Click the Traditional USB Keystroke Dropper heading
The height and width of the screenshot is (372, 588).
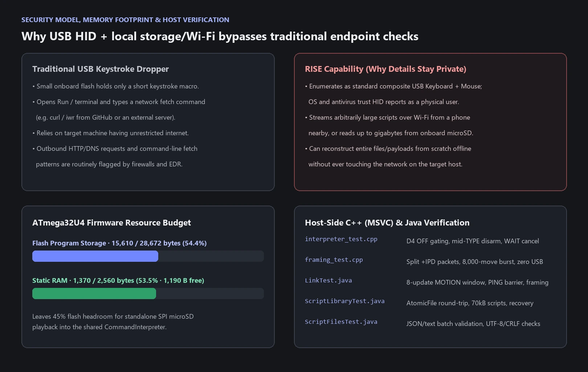(101, 69)
